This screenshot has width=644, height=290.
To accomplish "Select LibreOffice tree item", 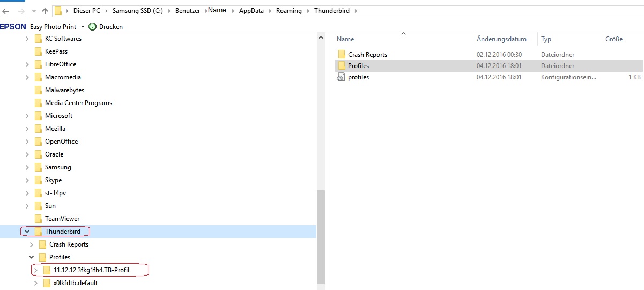I will point(61,64).
